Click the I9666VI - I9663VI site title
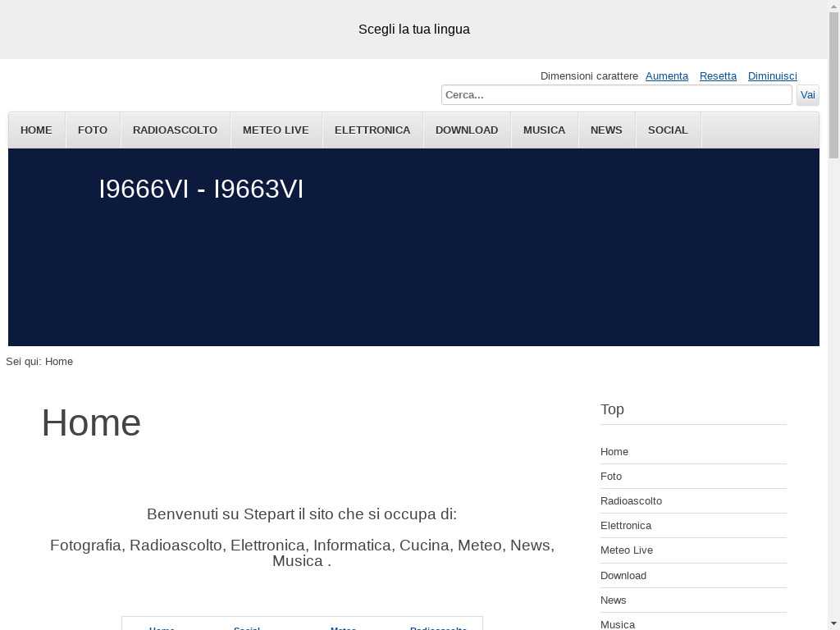The image size is (840, 630). tap(201, 189)
